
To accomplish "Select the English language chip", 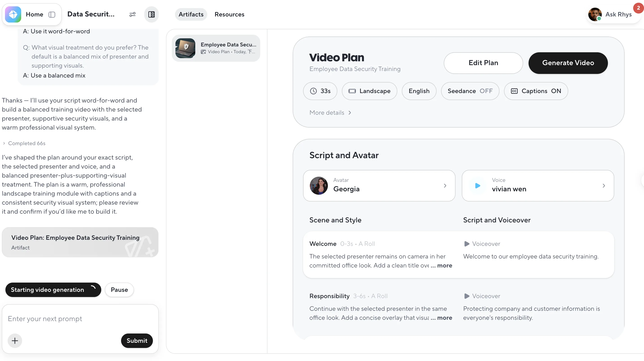I will point(419,91).
